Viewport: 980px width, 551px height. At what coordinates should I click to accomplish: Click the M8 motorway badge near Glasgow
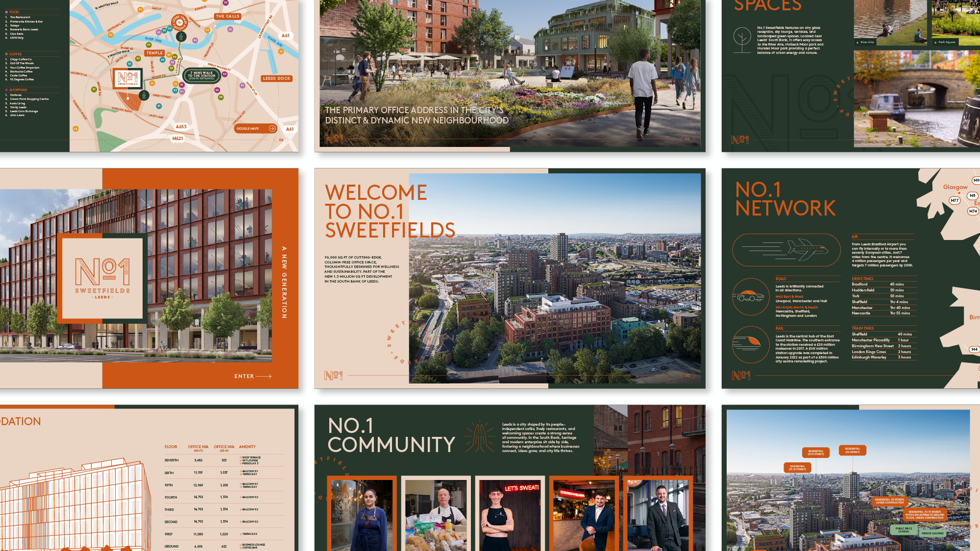click(x=972, y=195)
